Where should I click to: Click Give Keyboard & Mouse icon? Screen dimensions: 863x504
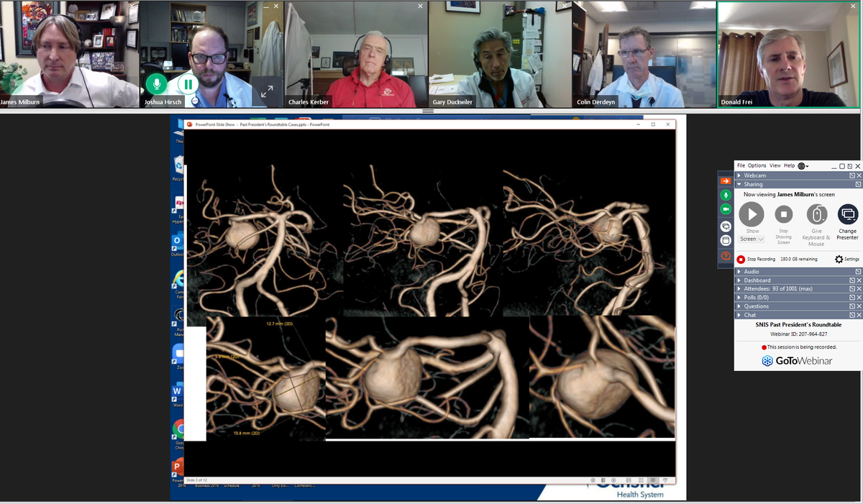click(816, 214)
